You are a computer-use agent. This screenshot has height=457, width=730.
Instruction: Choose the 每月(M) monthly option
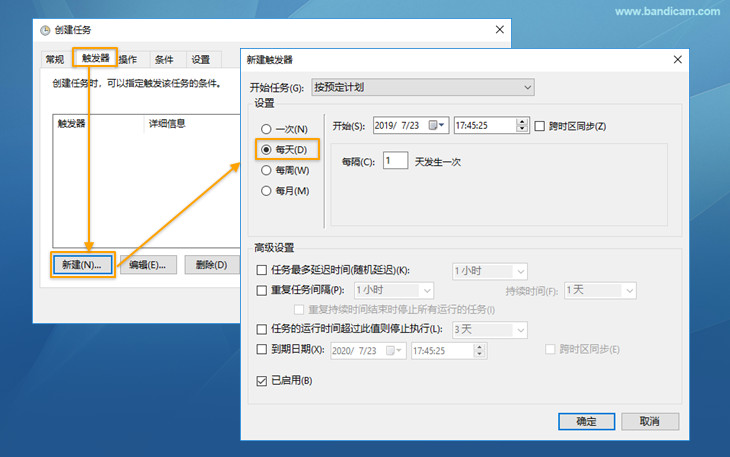click(266, 191)
